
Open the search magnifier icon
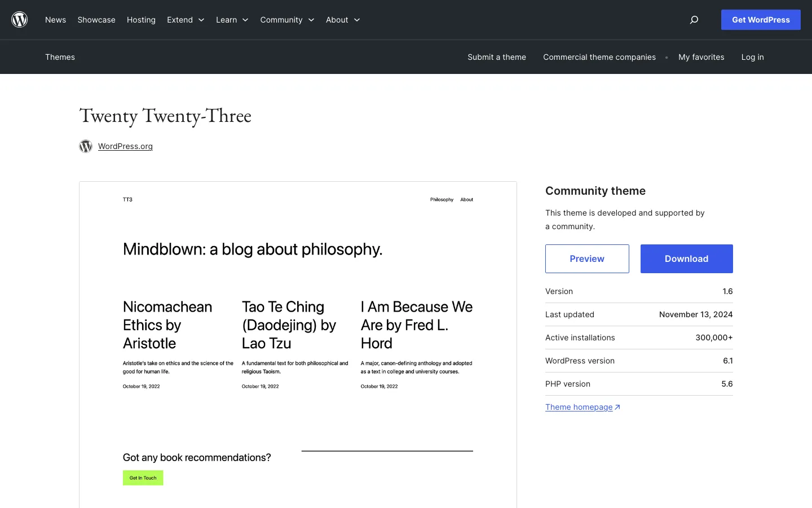pos(694,20)
